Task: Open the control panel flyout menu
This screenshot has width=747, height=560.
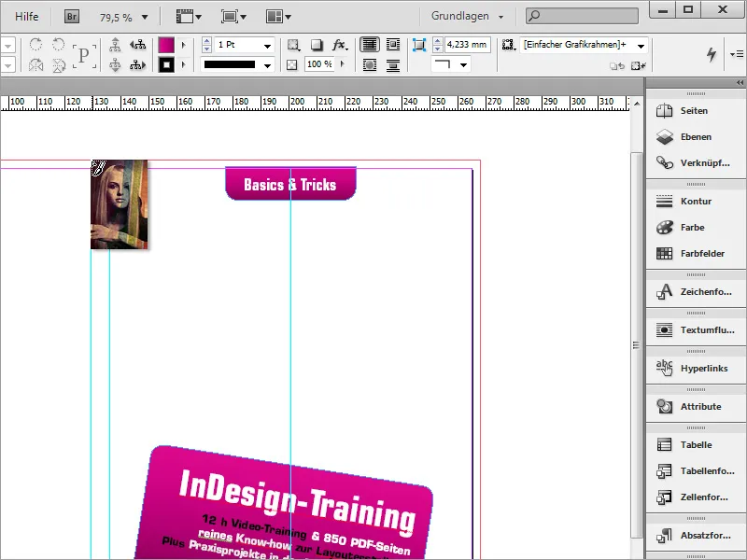Action: point(737,54)
